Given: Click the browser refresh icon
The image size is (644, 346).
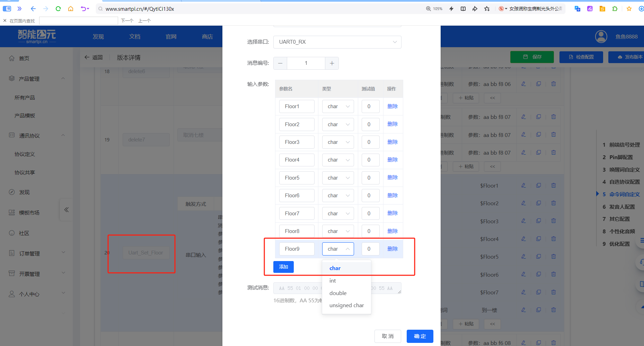Looking at the screenshot, I should [58, 9].
